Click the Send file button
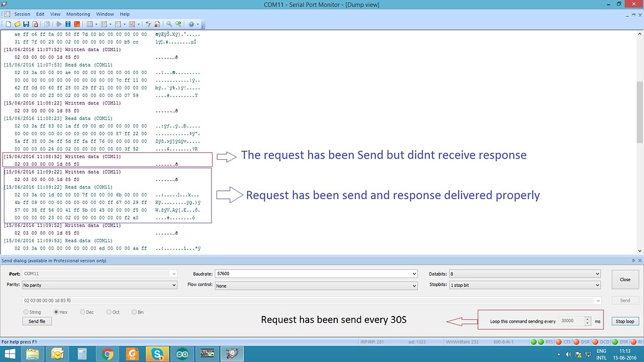The image size is (644, 362). click(38, 322)
